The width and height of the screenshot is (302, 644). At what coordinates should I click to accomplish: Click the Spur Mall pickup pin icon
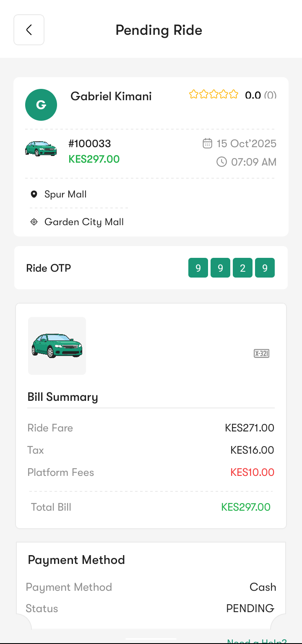34,194
